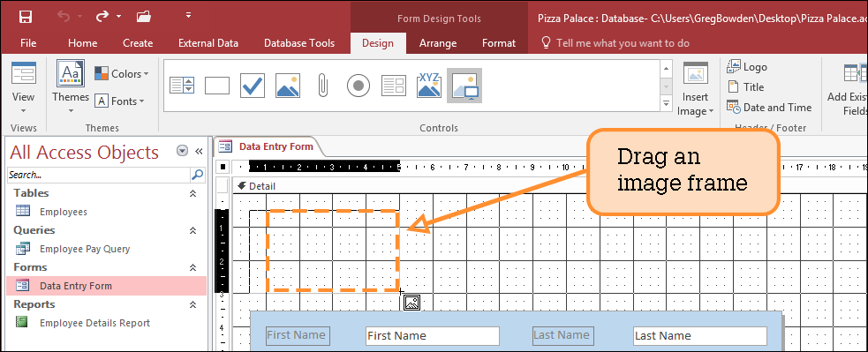The image size is (868, 352).
Task: Select the Bound Object Frame control
Action: pos(429,86)
